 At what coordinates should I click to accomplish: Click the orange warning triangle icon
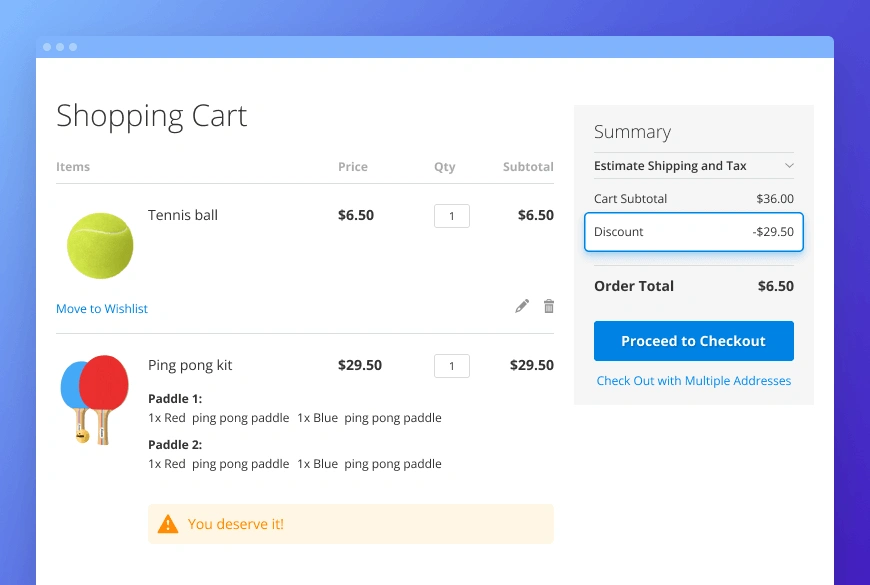coord(168,524)
